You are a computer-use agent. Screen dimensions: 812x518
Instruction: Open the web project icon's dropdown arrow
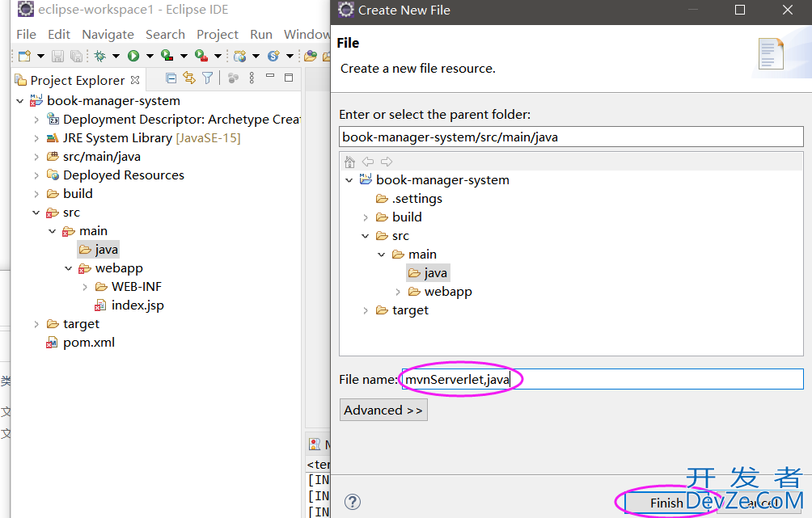pyautogui.click(x=256, y=56)
